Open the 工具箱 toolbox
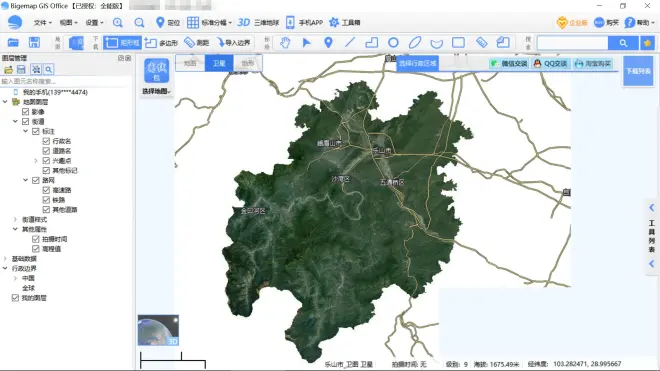660x371 pixels. [344, 22]
